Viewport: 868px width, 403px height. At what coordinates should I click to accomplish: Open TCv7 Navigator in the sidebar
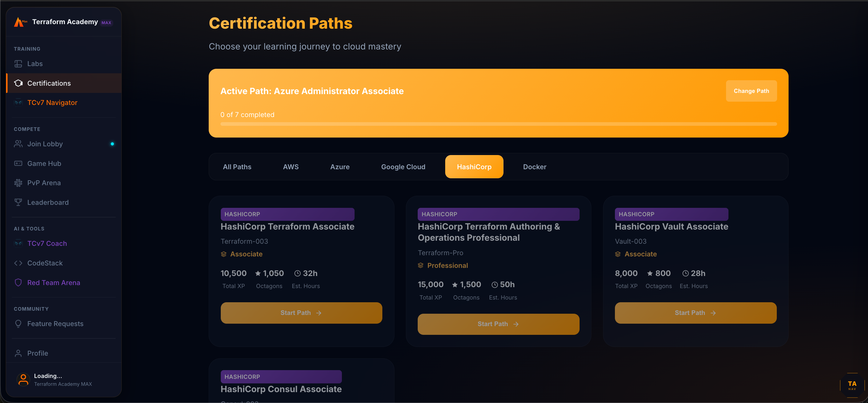[x=64, y=102]
